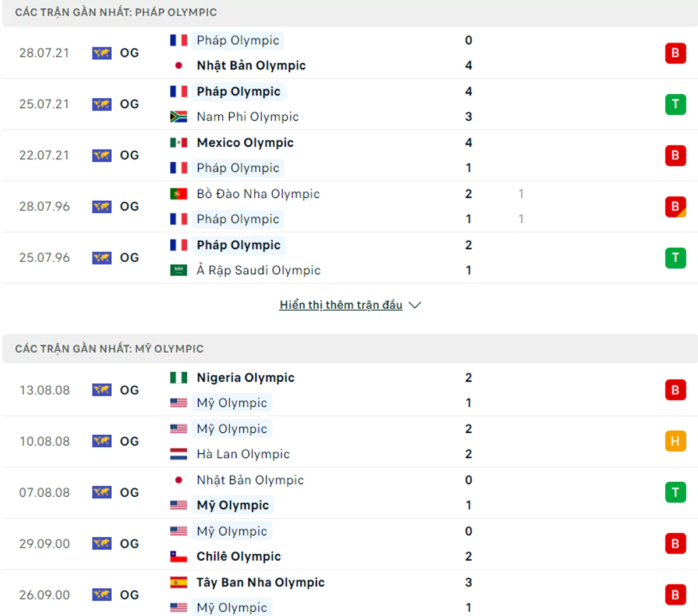Open Tây Ban Nha Olympic team link

[261, 582]
